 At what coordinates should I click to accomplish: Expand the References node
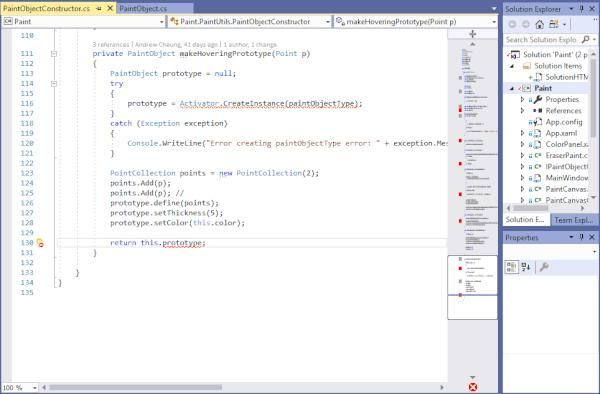(522, 111)
